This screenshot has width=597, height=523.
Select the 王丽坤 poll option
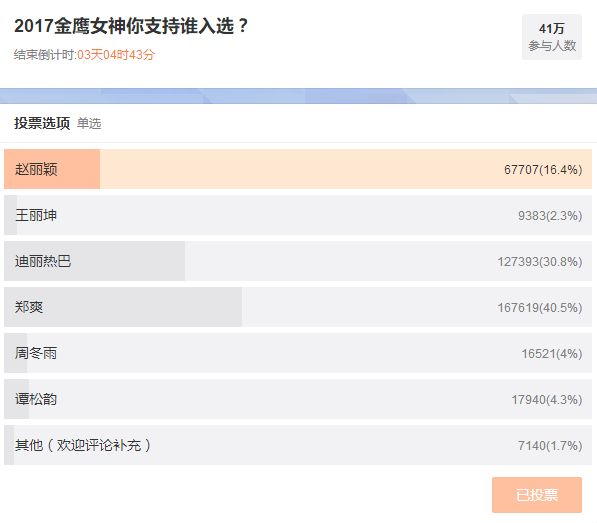[298, 215]
